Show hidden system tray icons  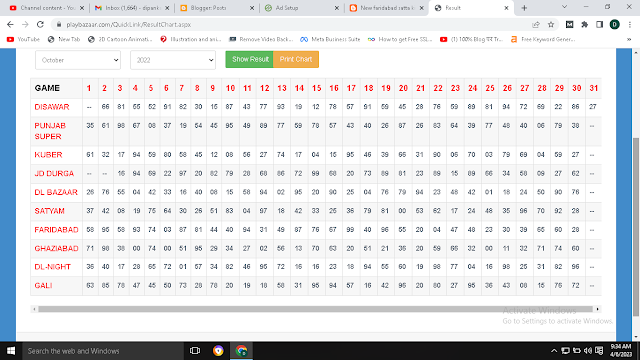click(554, 351)
